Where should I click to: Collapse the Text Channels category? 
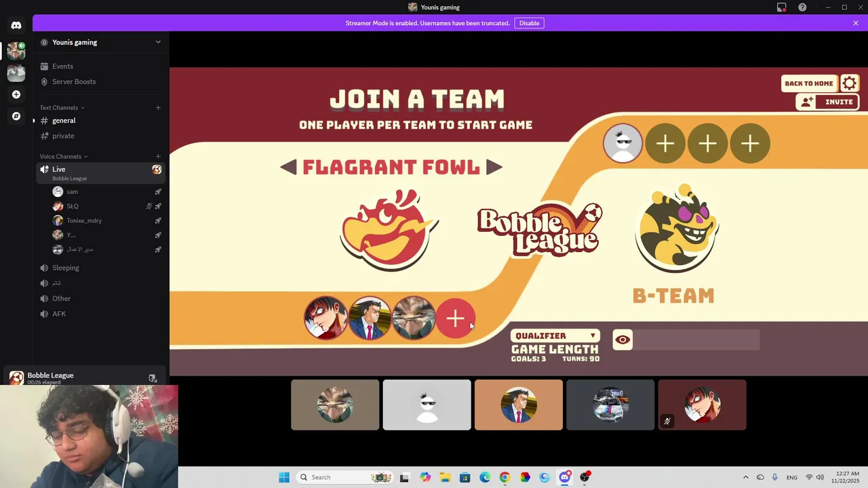click(62, 108)
